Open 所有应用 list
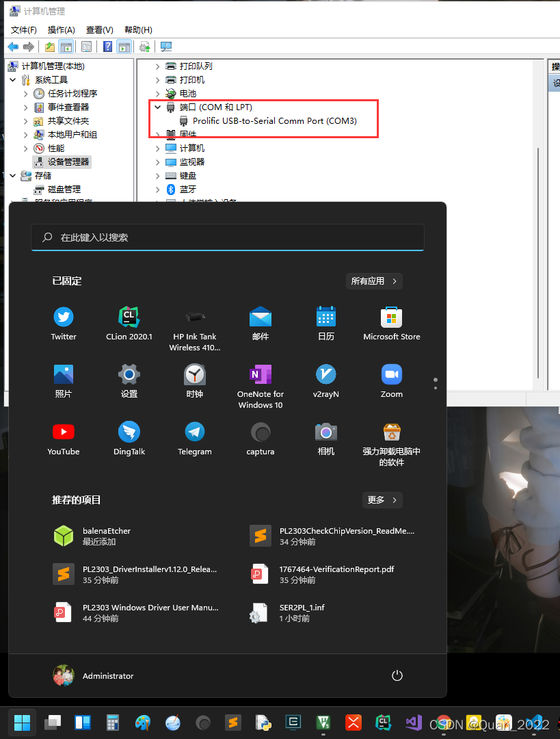Image resolution: width=560 pixels, height=739 pixels. 374,281
